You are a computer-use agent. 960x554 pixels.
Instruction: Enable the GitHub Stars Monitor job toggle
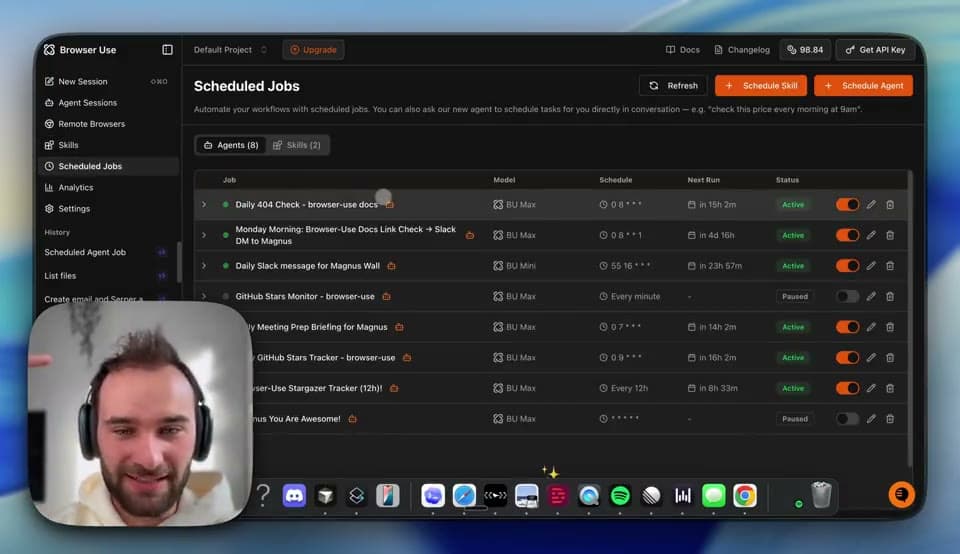[847, 296]
